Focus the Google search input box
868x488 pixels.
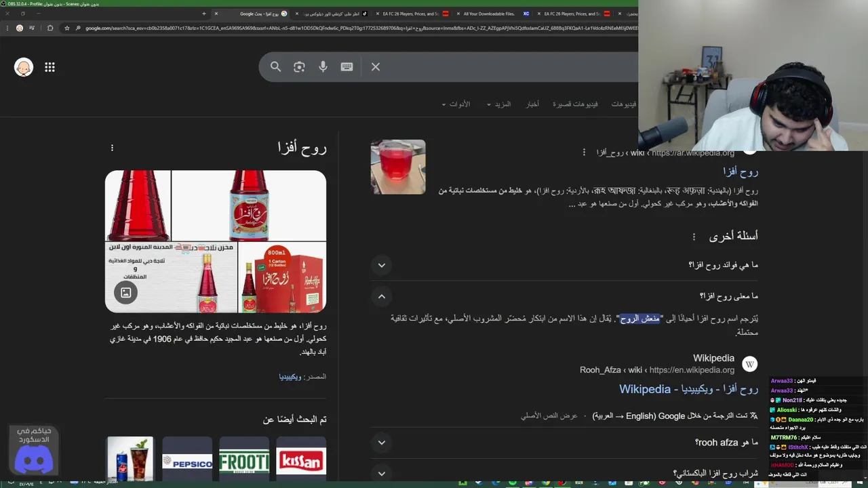click(509, 66)
